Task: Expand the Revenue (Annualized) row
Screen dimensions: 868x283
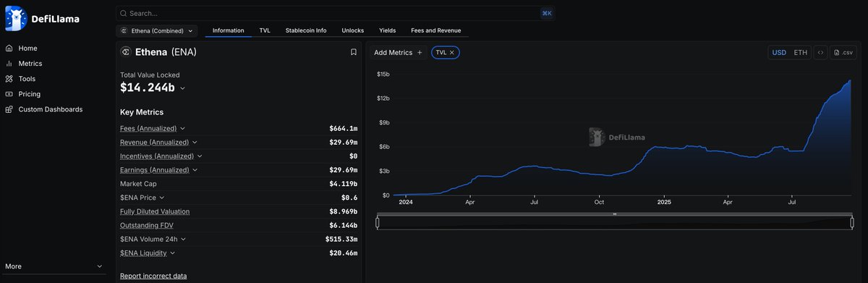Action: pos(195,142)
